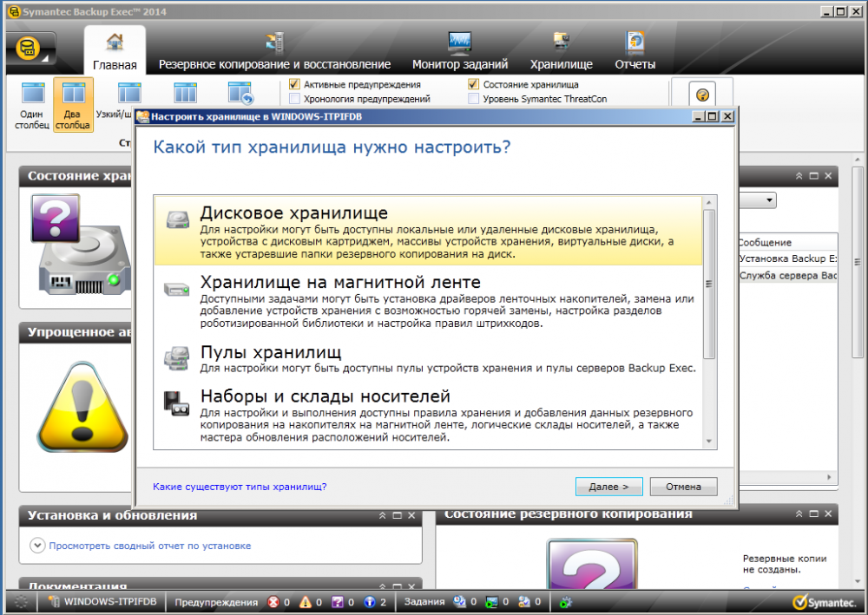
Task: Expand the summary report chevron in Установка и обновления
Action: point(37,546)
